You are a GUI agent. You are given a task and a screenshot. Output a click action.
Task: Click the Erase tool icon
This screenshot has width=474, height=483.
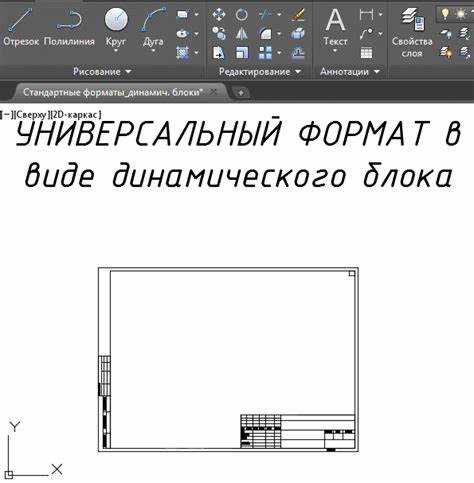[x=298, y=14]
